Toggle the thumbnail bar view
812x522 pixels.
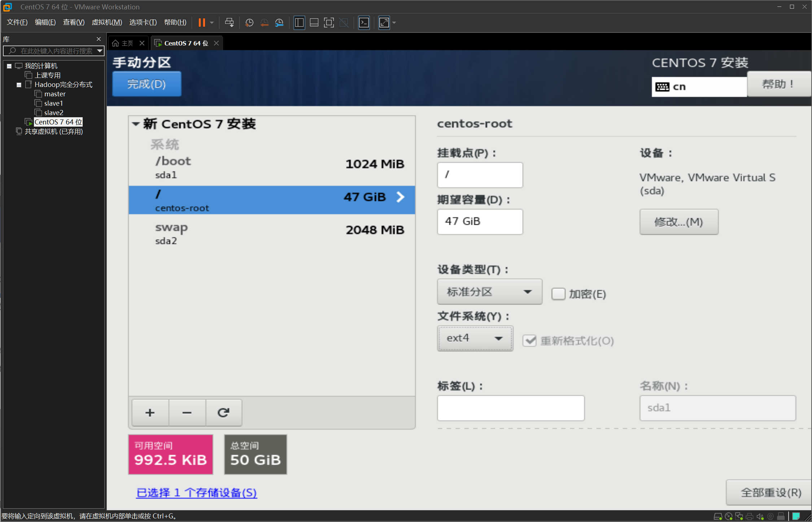(314, 23)
